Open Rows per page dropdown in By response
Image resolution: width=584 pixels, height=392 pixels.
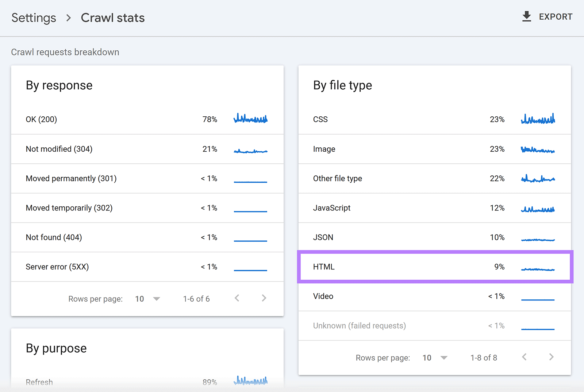pyautogui.click(x=147, y=298)
